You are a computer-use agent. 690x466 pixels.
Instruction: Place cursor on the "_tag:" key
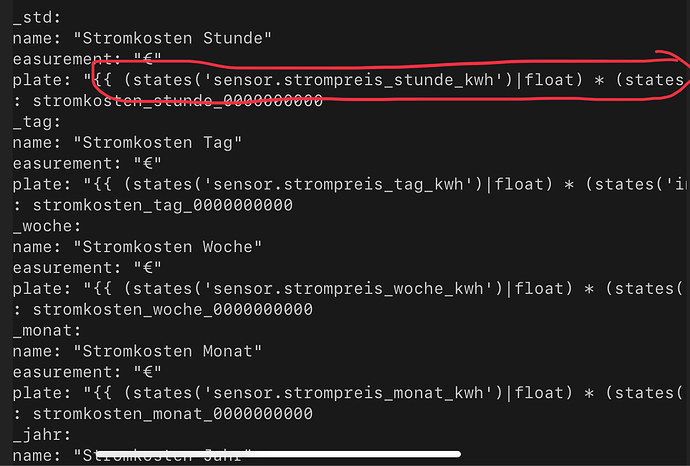click(37, 122)
